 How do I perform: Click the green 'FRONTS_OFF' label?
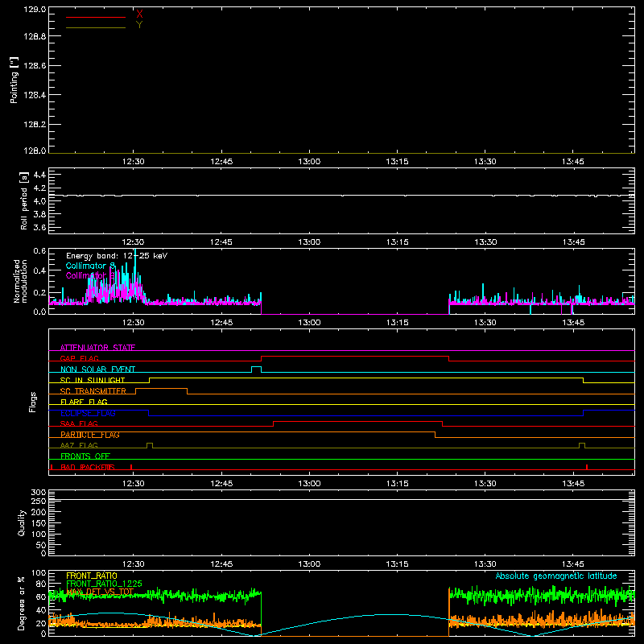click(85, 456)
